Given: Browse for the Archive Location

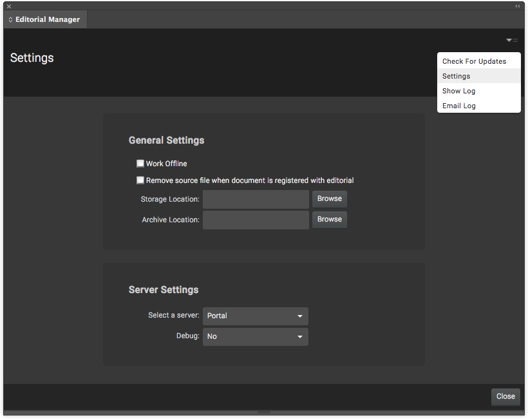Looking at the screenshot, I should tap(329, 220).
